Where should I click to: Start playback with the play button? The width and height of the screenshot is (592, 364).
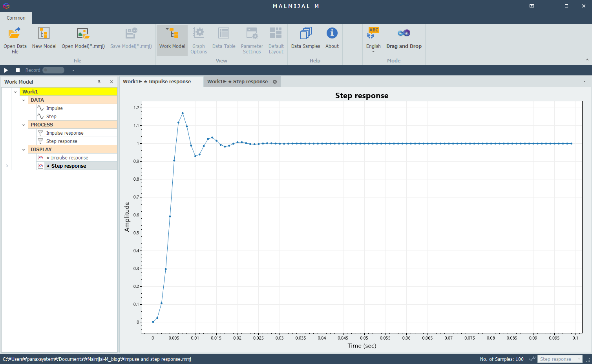(x=6, y=70)
